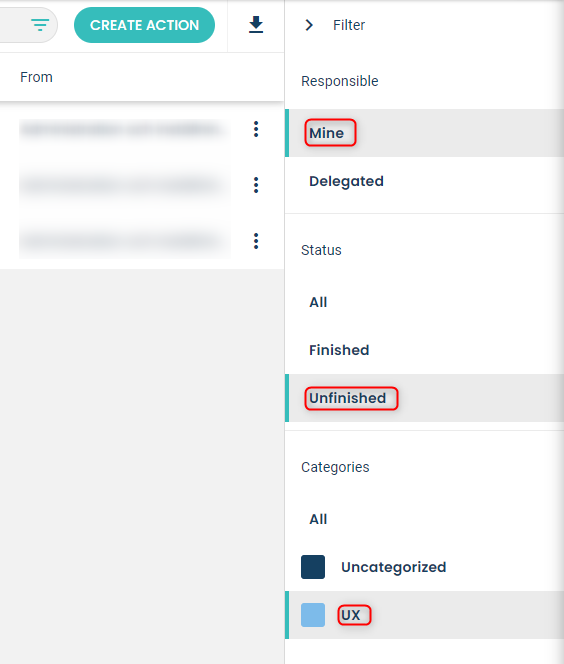Click the CREATE ACTION button

pos(144,25)
